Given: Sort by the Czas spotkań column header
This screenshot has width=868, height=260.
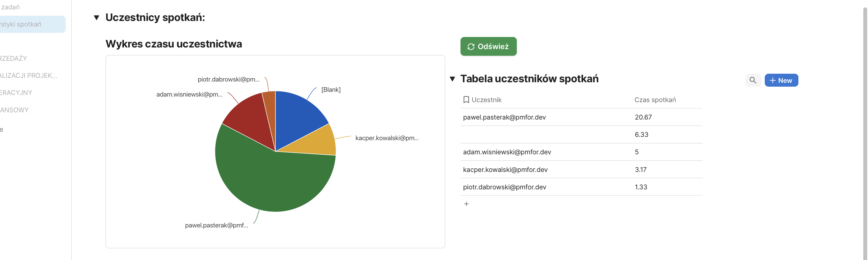Looking at the screenshot, I should tap(655, 100).
